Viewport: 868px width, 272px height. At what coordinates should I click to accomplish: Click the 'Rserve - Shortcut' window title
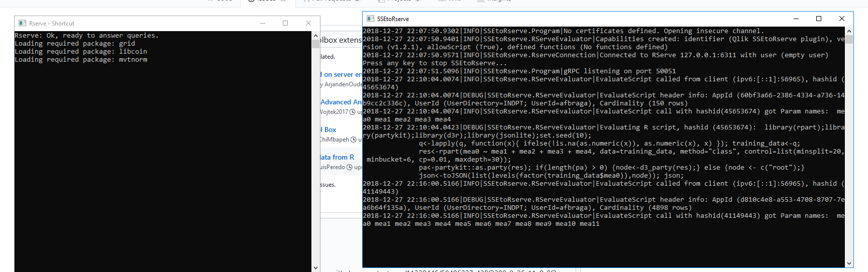(52, 24)
